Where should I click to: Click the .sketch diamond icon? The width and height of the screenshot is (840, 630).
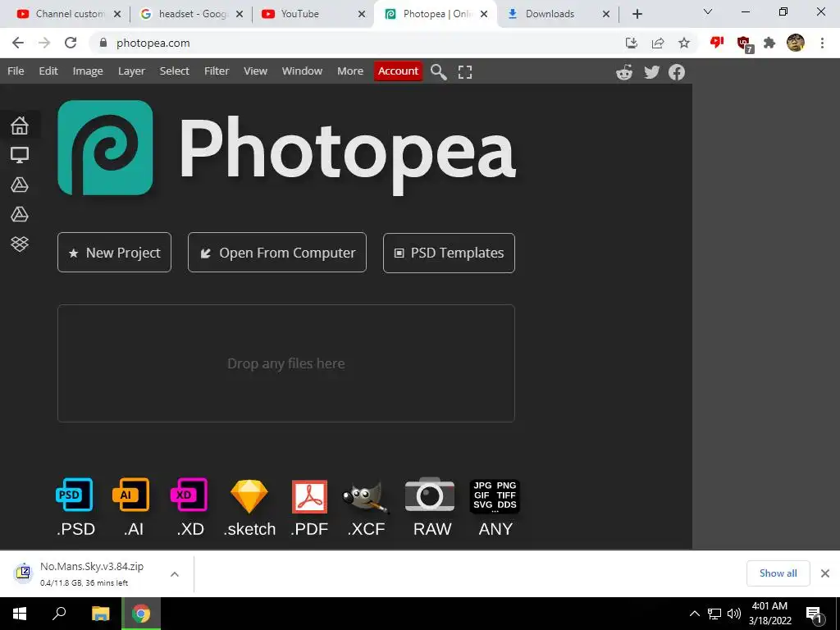[x=249, y=496]
